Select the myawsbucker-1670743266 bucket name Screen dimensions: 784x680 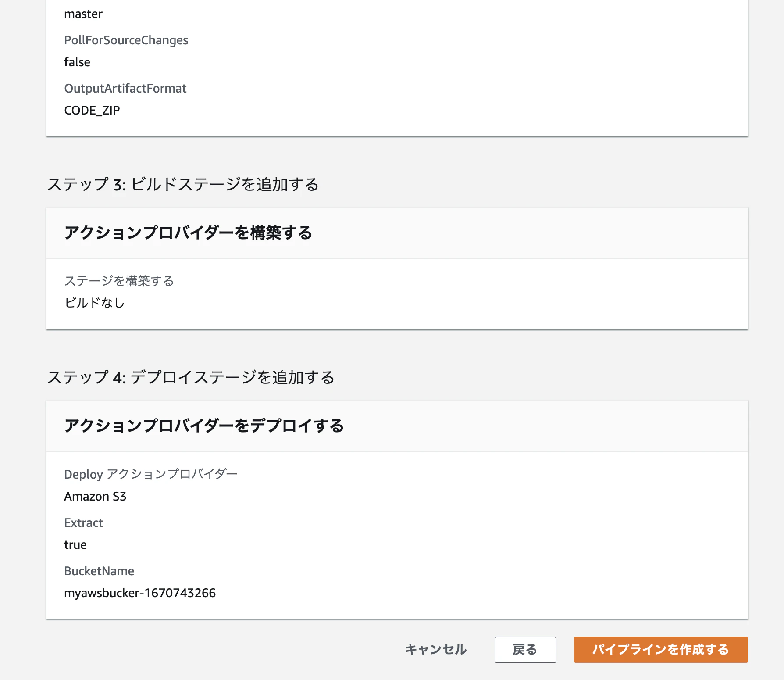click(140, 593)
